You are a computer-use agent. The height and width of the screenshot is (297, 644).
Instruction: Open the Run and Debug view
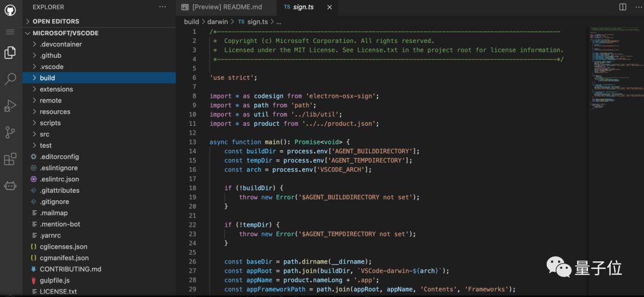(10, 106)
